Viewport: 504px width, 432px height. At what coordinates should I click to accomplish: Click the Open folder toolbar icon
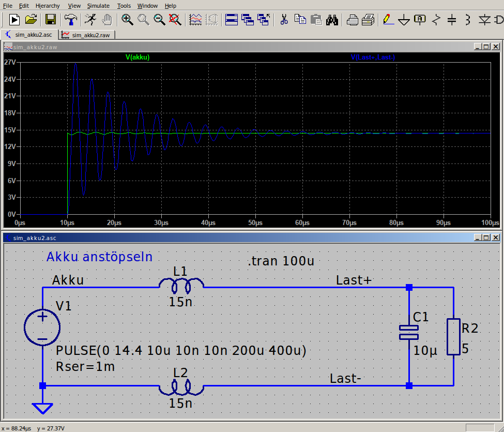click(31, 20)
